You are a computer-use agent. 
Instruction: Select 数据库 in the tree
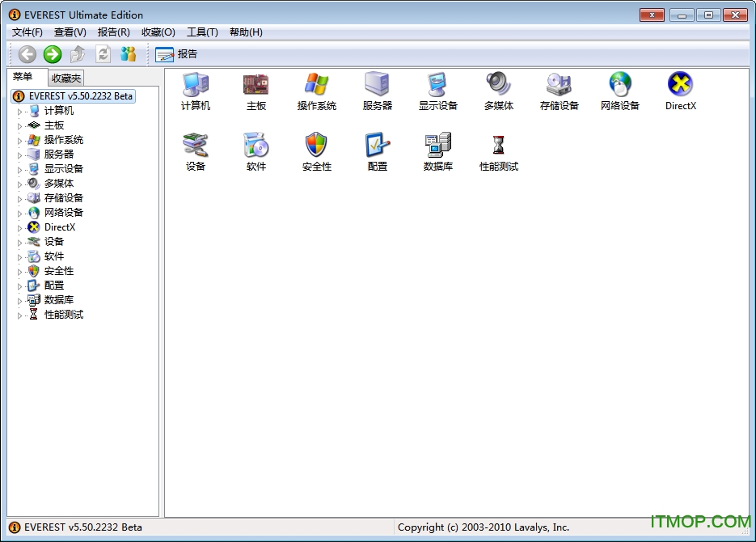(59, 300)
